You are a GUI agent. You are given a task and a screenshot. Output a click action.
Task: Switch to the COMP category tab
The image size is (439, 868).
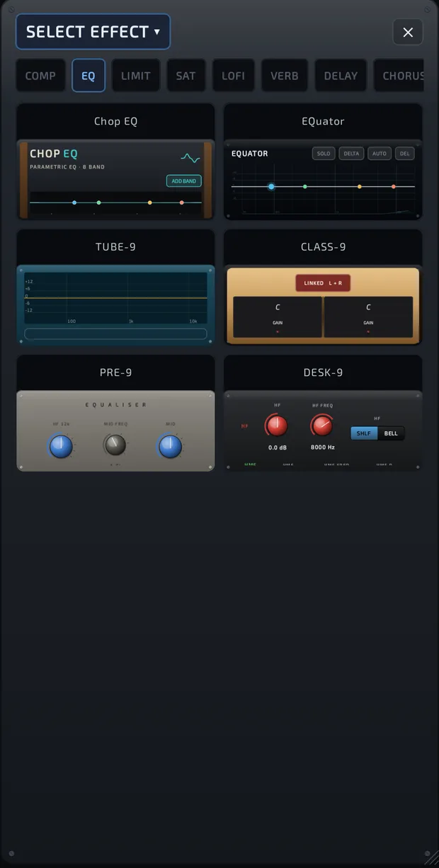pos(40,76)
